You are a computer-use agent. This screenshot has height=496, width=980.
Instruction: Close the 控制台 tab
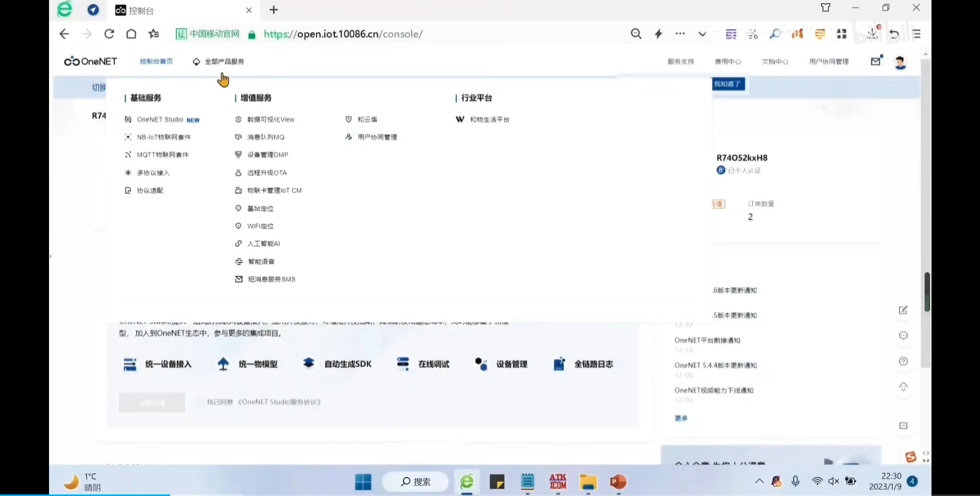pyautogui.click(x=249, y=10)
